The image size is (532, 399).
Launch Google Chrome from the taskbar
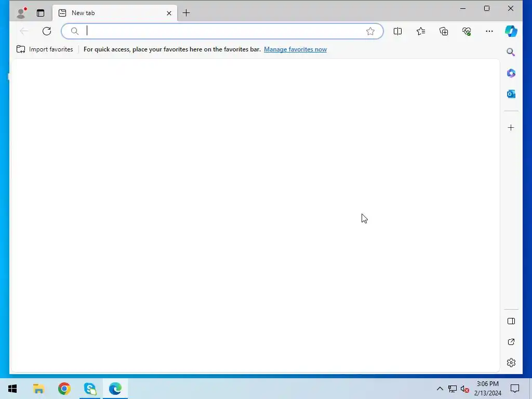64,389
